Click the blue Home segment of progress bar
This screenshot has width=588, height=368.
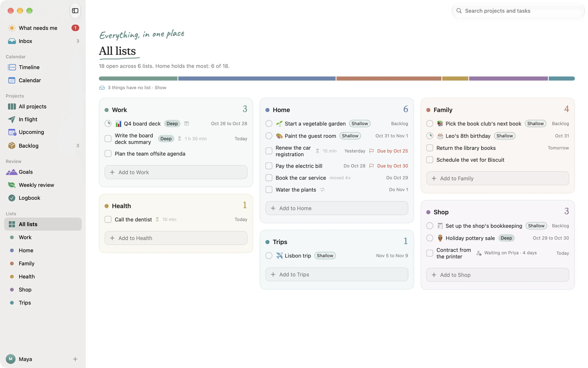point(257,78)
